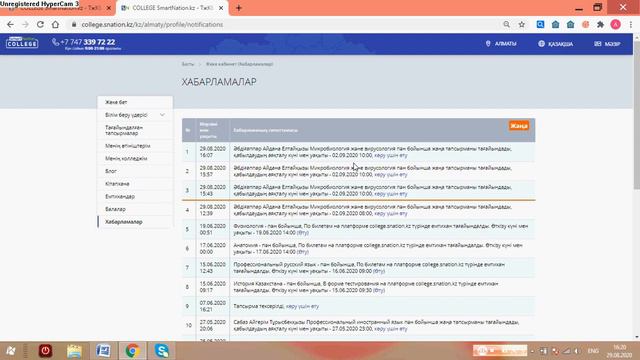The image size is (640, 360).
Task: Open the МӘЗІР menu button
Action: pyautogui.click(x=607, y=44)
